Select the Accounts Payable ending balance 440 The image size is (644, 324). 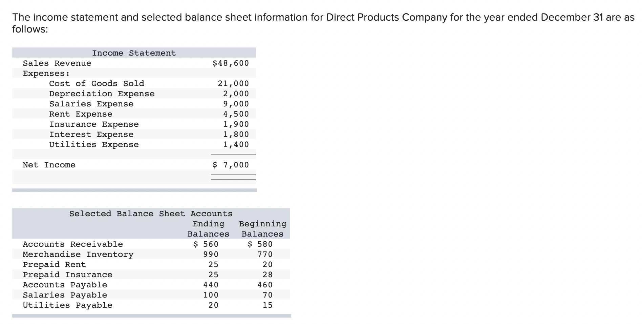point(211,284)
